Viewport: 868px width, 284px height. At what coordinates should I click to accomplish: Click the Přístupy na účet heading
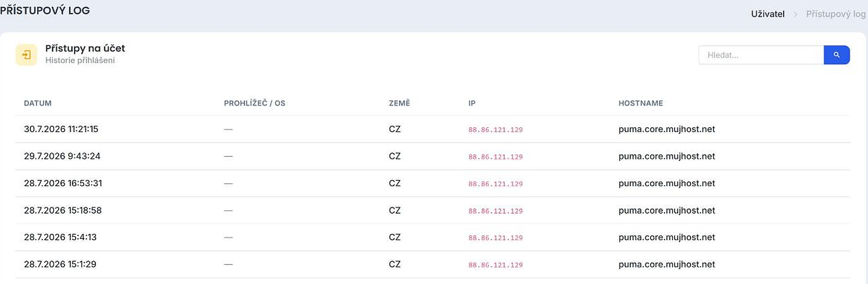[85, 49]
